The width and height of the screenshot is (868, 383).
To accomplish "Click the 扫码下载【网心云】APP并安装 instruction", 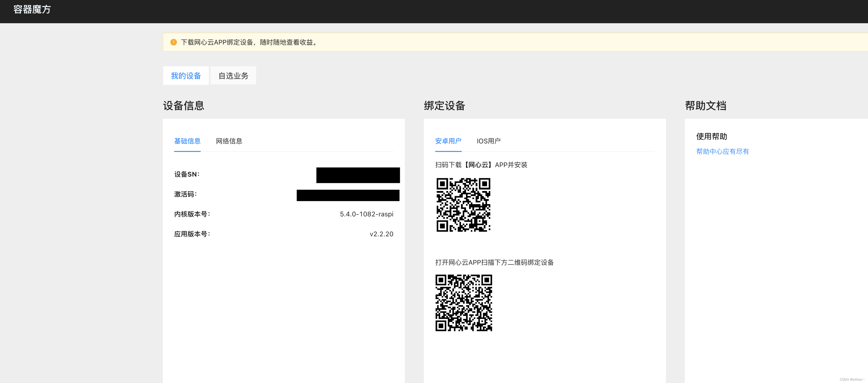I will (481, 165).
